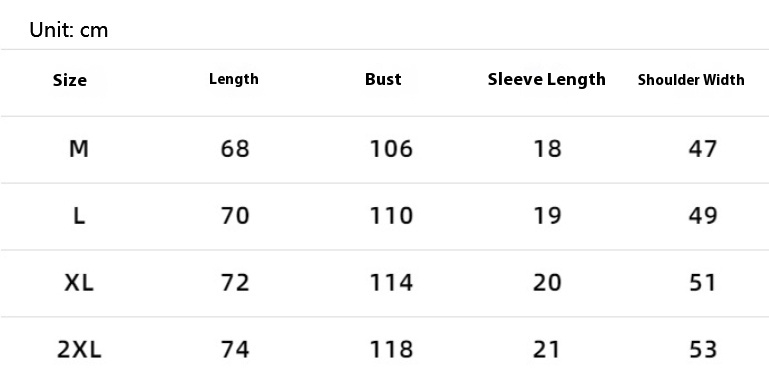Click bust value 106 for size M
The image size is (769, 382).
(x=391, y=149)
